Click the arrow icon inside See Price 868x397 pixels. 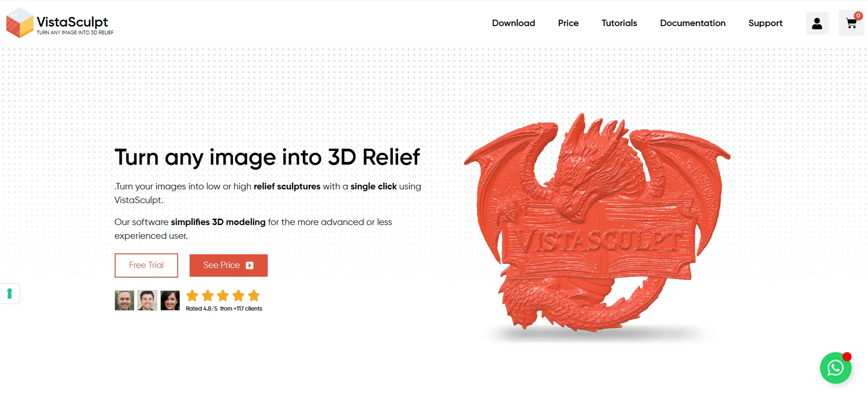click(x=249, y=265)
